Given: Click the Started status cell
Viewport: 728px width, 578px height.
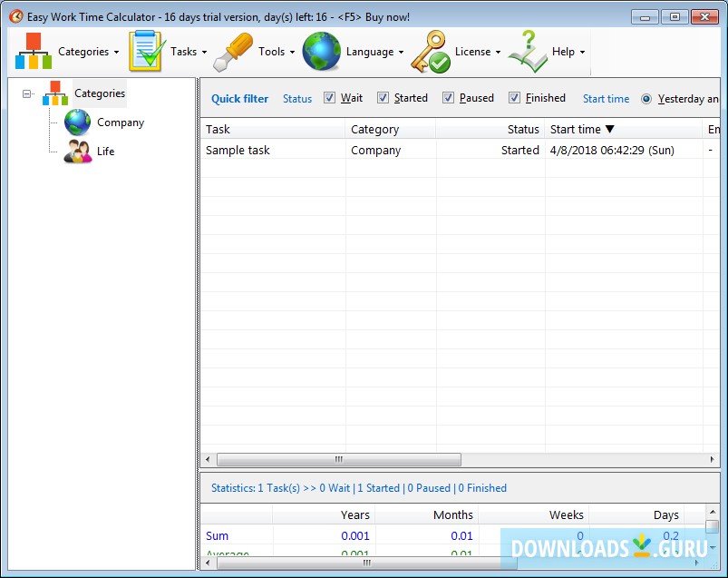Looking at the screenshot, I should [520, 150].
